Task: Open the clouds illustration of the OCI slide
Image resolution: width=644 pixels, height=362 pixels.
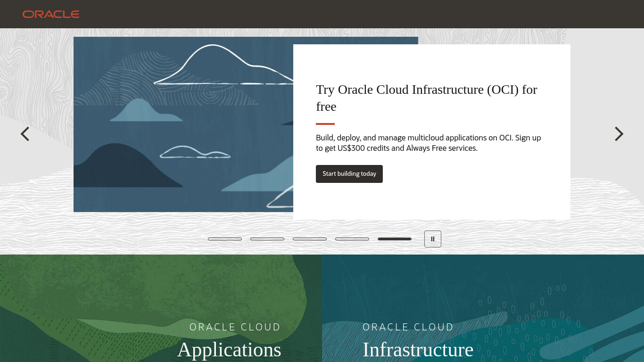Action: click(183, 124)
